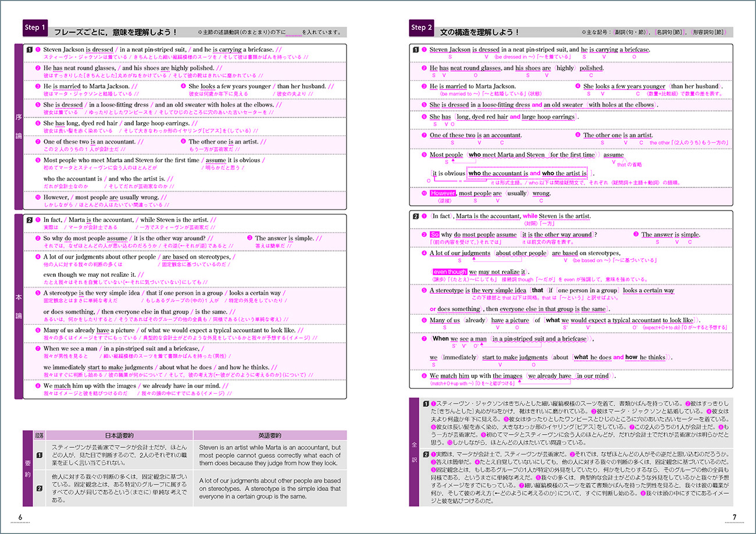In Step 1, click "even though we may not realize it."
The height and width of the screenshot is (534, 756).
tap(90, 274)
